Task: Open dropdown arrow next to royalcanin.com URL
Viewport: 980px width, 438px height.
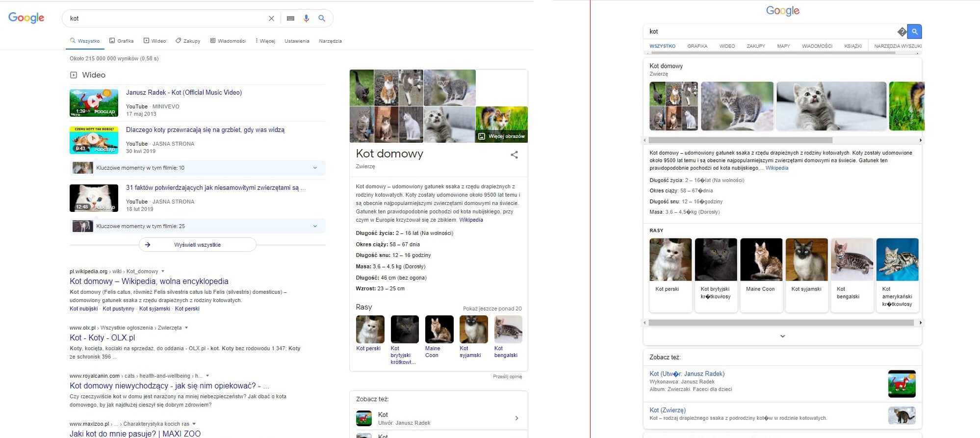Action: click(x=207, y=376)
